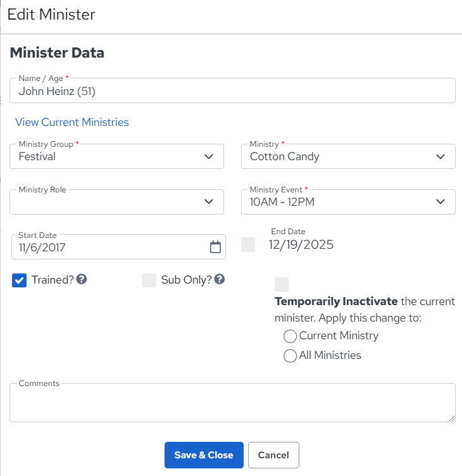Enable the Sub Only? checkbox
The height and width of the screenshot is (476, 462).
[149, 280]
